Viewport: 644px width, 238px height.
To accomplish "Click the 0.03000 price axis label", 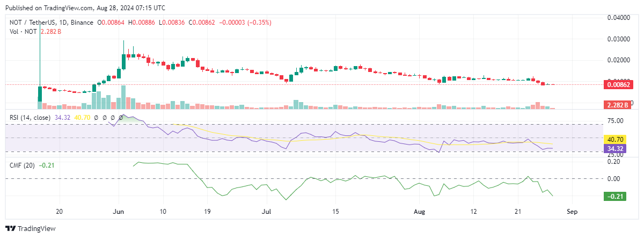I will click(x=618, y=39).
